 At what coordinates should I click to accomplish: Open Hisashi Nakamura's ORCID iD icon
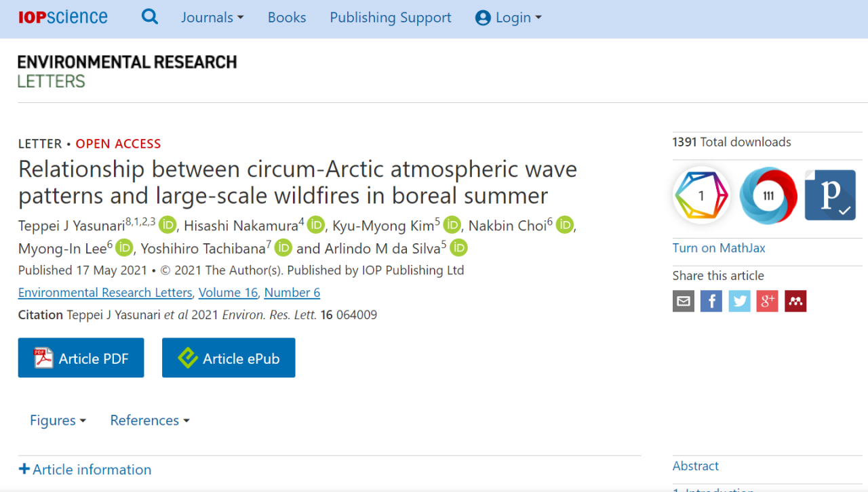pyautogui.click(x=316, y=224)
